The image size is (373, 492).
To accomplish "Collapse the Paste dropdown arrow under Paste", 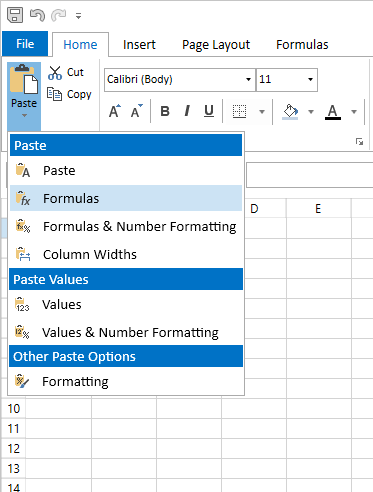I will click(24, 116).
